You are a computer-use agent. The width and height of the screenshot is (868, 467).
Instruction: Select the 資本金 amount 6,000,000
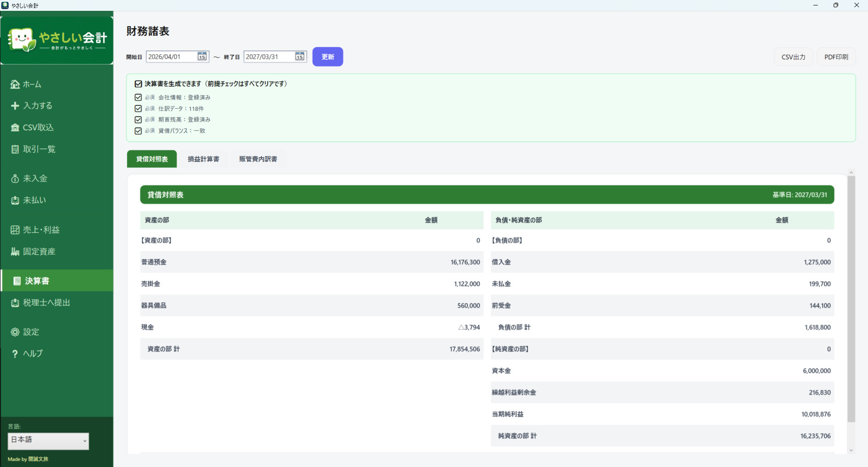(x=816, y=371)
